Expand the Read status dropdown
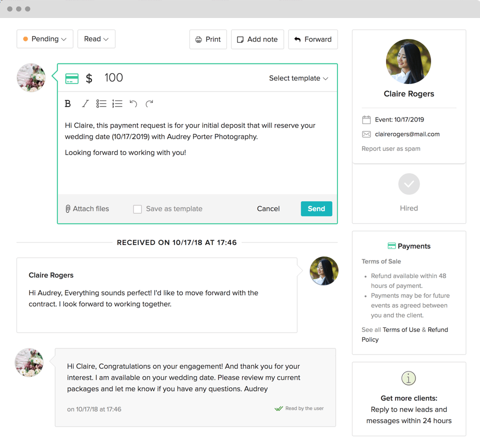 click(96, 39)
